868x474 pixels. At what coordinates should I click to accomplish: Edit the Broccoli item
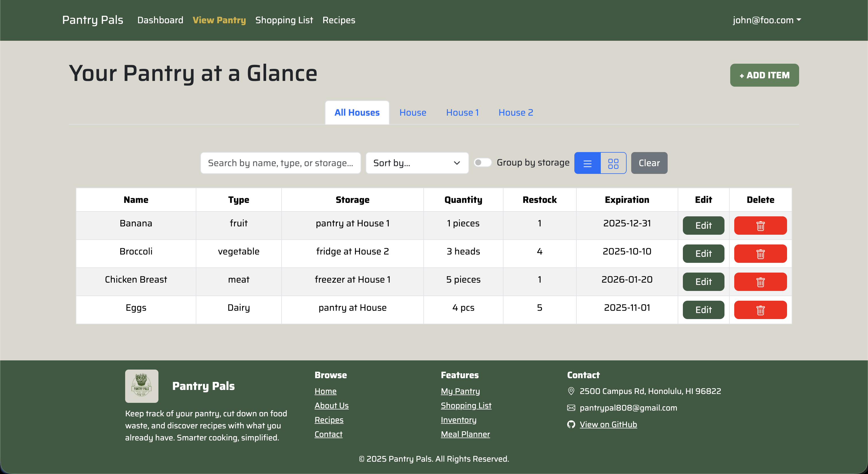(703, 254)
